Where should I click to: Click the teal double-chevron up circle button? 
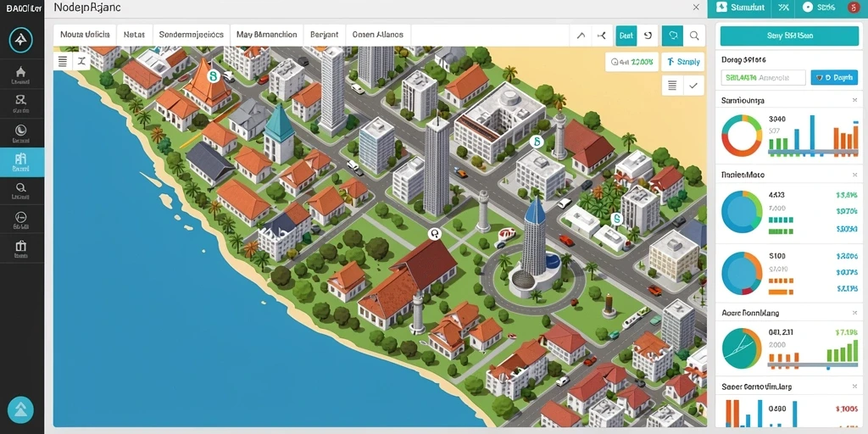tap(21, 409)
